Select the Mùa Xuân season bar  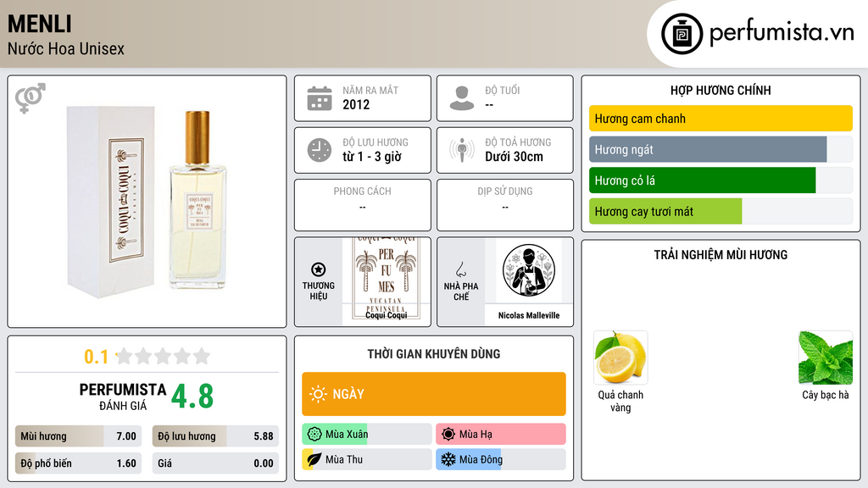click(367, 435)
